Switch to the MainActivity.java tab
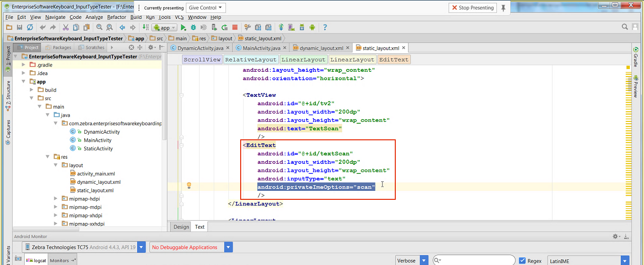 tap(261, 48)
